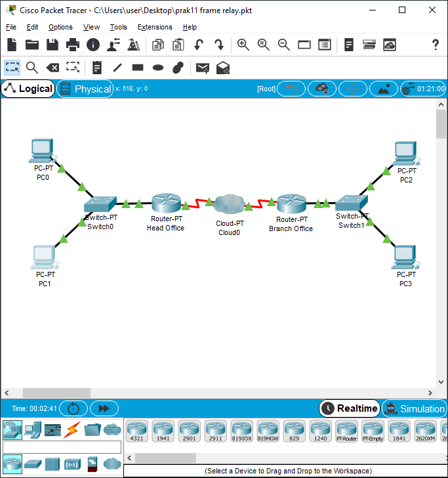Open the environment time 01:21:00
The width and height of the screenshot is (448, 478).
pos(423,89)
